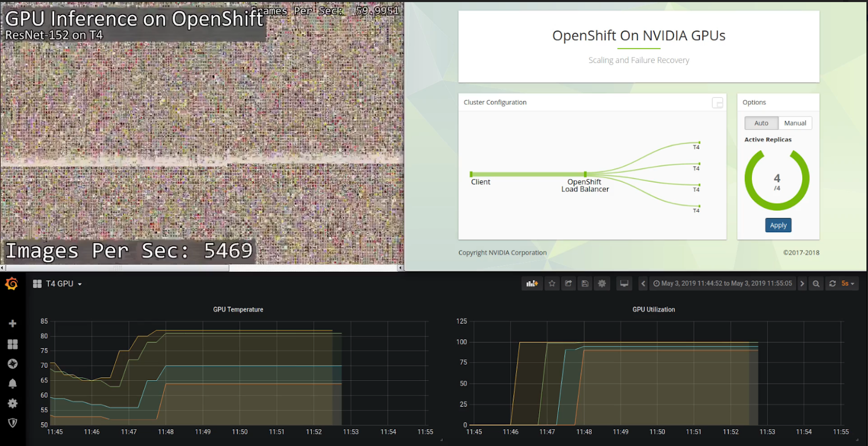This screenshot has height=446, width=868.
Task: Open the Explore compass icon
Action: [x=12, y=364]
